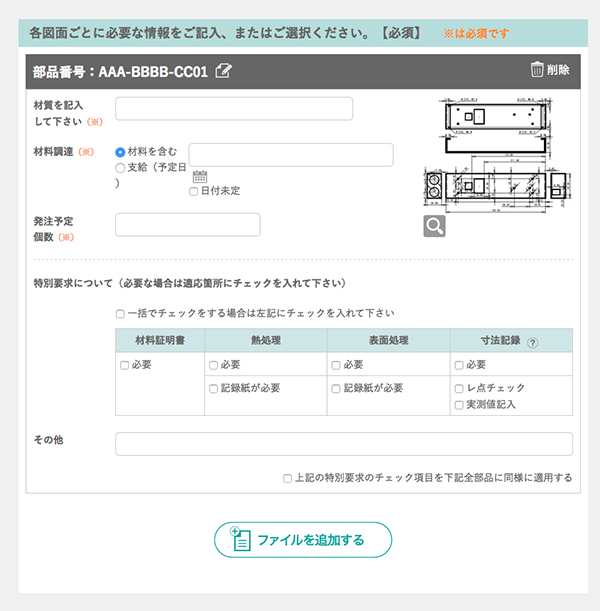Screen dimensions: 600x611
Task: Check the 日付未定 checkbox
Action: pyautogui.click(x=194, y=191)
